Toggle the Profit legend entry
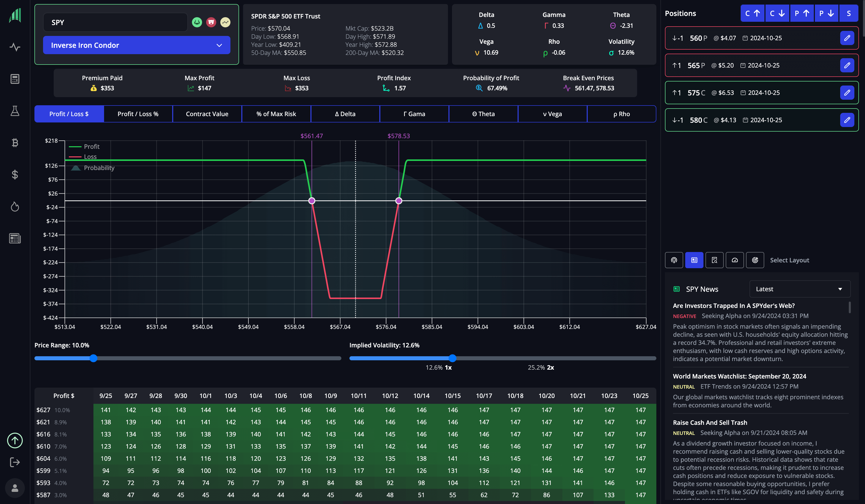 coord(84,146)
